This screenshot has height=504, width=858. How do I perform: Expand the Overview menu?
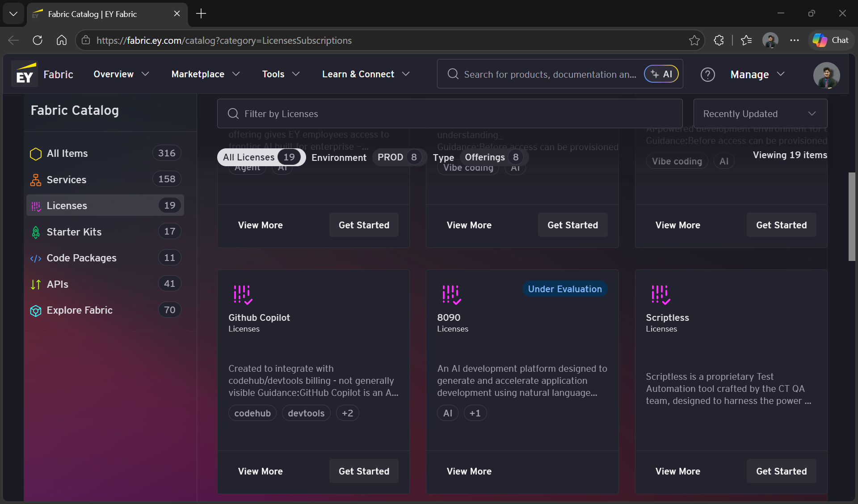pyautogui.click(x=121, y=74)
